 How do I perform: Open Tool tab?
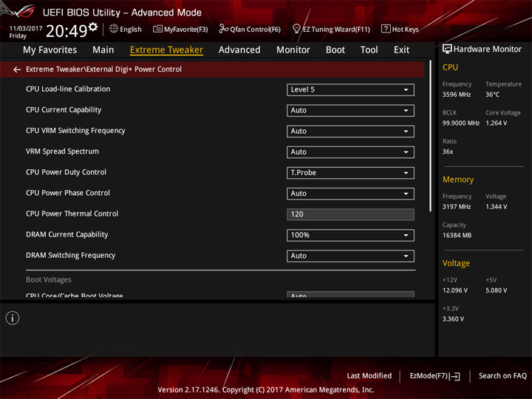point(369,50)
